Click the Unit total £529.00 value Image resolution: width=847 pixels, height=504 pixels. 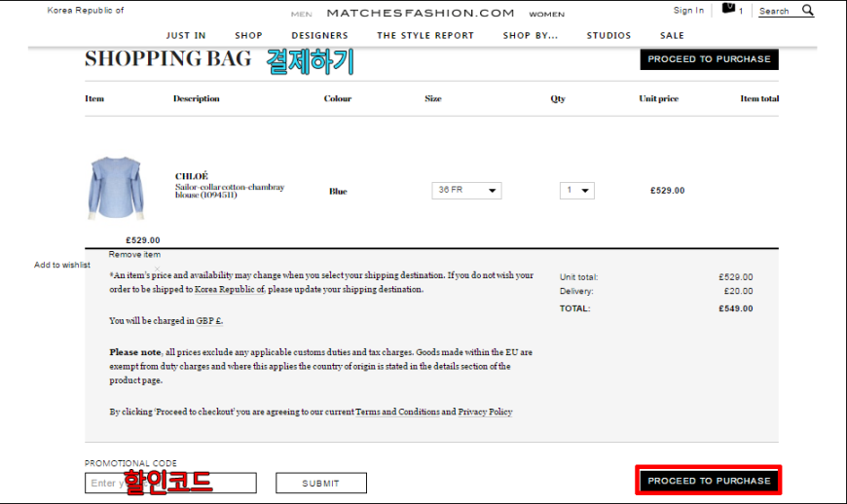click(x=736, y=277)
